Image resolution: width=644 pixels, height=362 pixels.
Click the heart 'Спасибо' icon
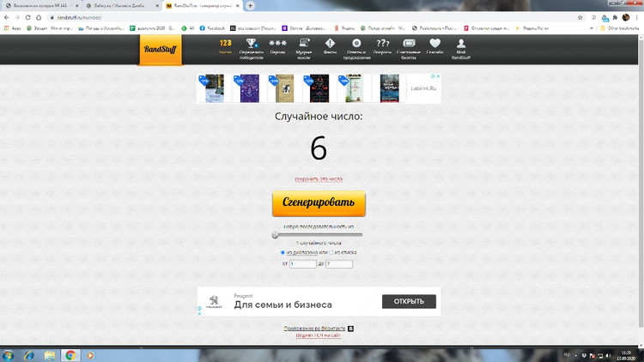pos(435,45)
